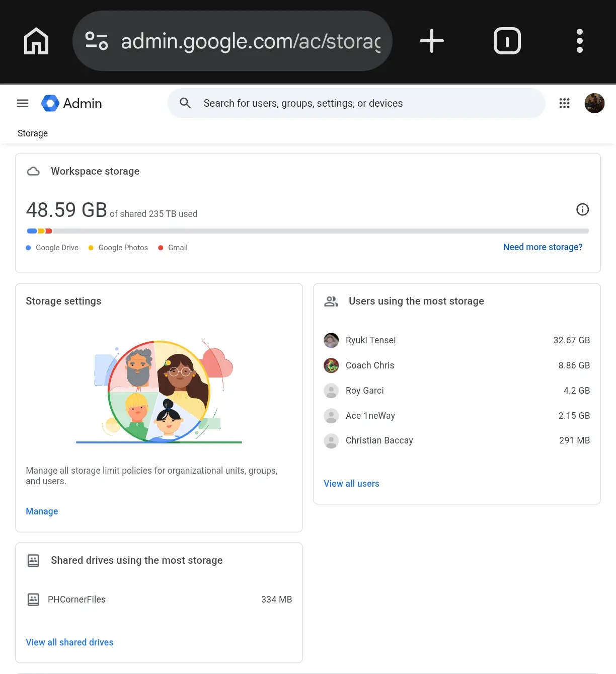This screenshot has width=616, height=674.
Task: Click the Workspace storage heading
Action: [x=95, y=171]
